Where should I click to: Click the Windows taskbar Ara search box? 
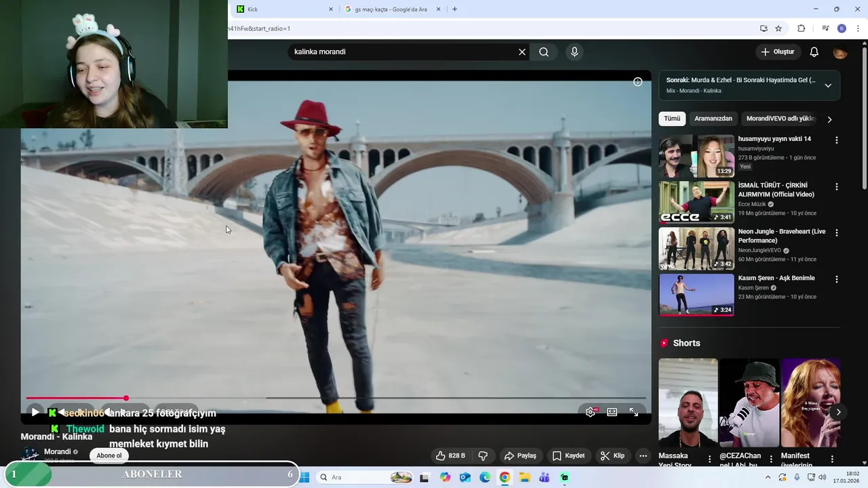pos(366,477)
